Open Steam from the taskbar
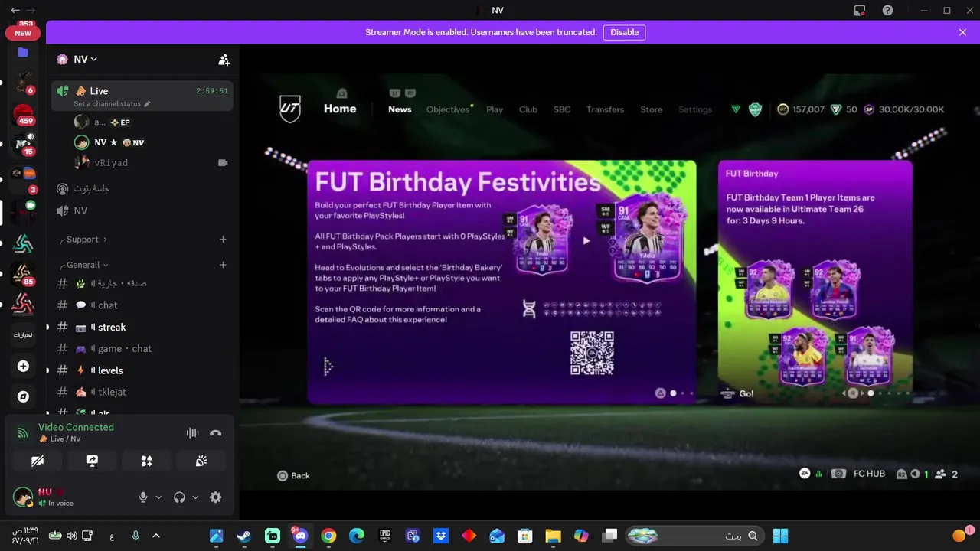The image size is (980, 551). (244, 536)
